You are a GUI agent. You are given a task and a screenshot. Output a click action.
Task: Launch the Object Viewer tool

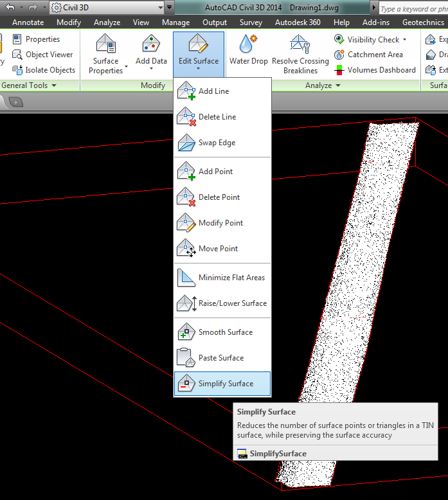point(42,55)
